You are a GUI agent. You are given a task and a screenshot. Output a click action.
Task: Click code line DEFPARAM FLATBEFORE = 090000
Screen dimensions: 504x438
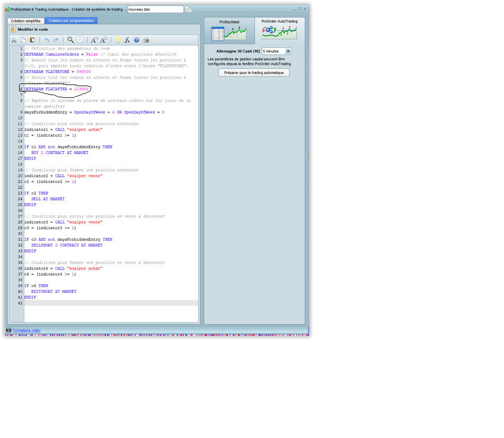tap(57, 72)
